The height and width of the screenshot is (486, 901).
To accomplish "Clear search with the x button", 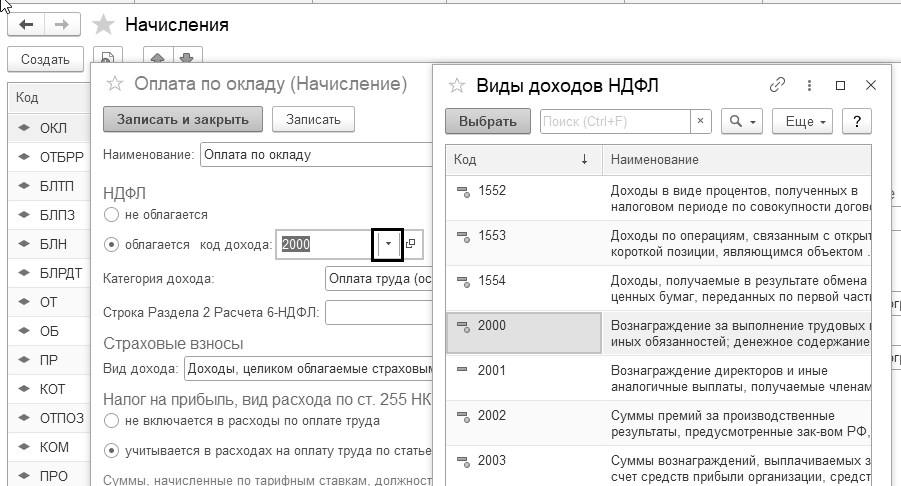I will pos(700,121).
